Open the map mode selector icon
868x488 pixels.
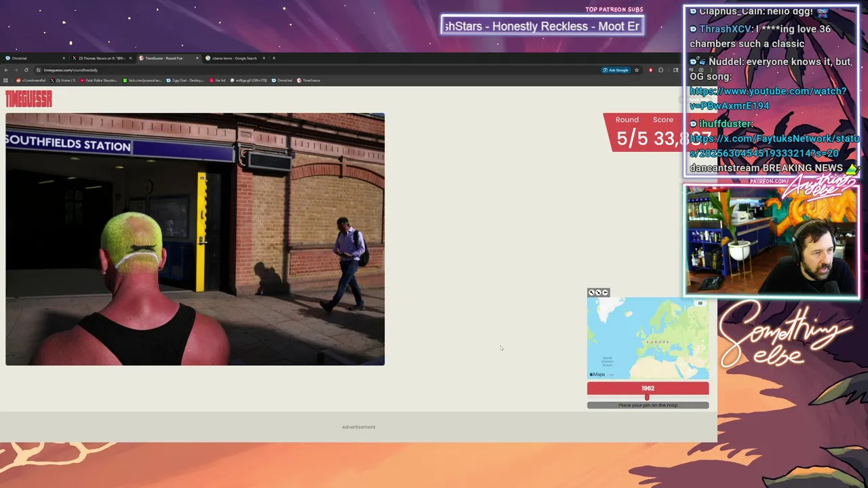click(700, 303)
